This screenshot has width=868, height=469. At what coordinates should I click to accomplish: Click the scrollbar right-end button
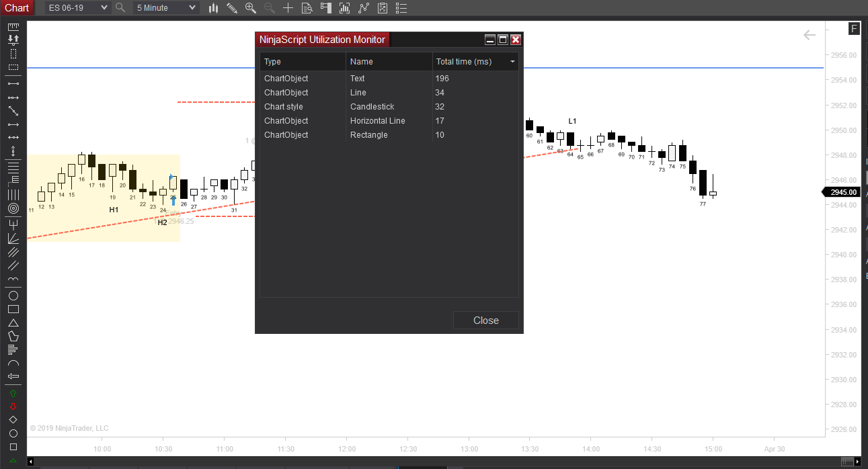857,462
